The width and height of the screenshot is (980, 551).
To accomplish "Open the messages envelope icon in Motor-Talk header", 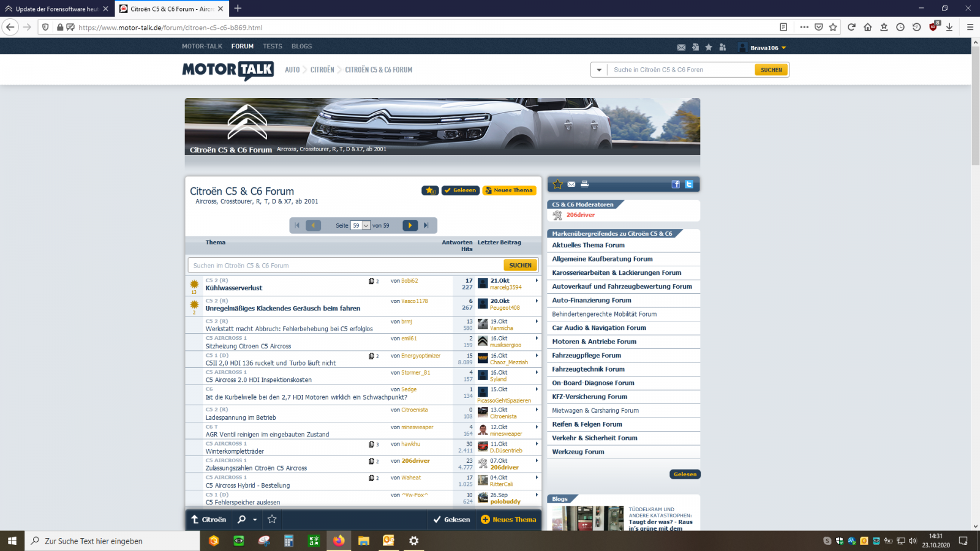I will 681,47.
